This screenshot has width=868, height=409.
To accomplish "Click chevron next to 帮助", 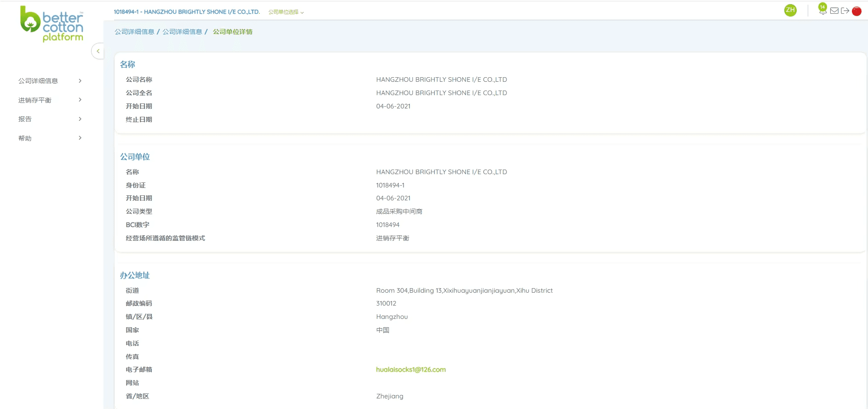I will click(80, 138).
